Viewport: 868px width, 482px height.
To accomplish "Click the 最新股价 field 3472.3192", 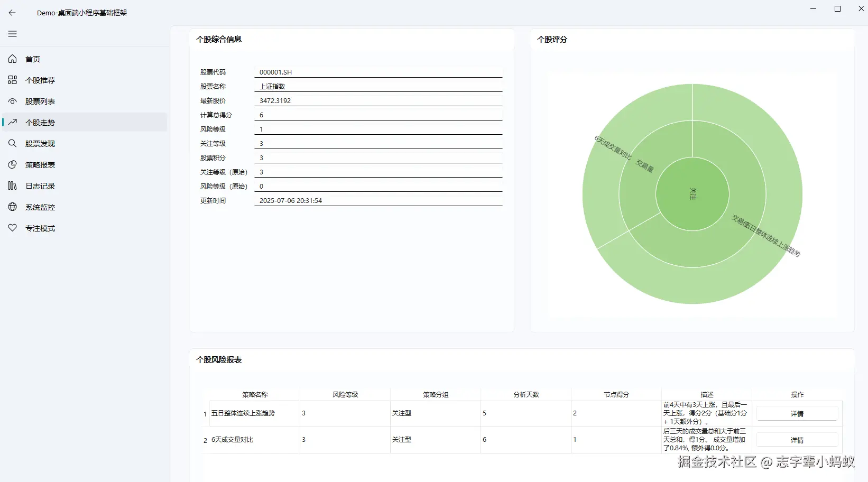I will tap(378, 100).
